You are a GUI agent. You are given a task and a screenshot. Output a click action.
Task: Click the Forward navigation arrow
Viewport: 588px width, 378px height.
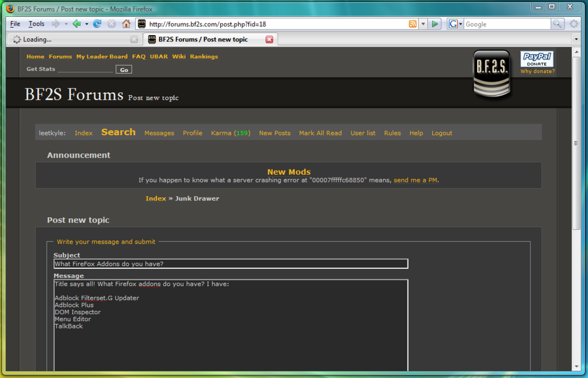tap(56, 24)
